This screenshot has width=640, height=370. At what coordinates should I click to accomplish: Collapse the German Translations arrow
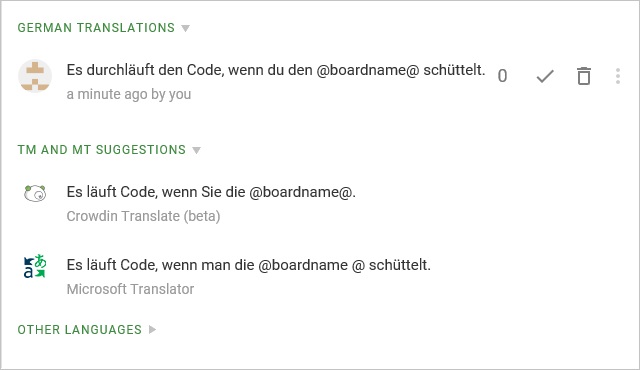[x=186, y=28]
